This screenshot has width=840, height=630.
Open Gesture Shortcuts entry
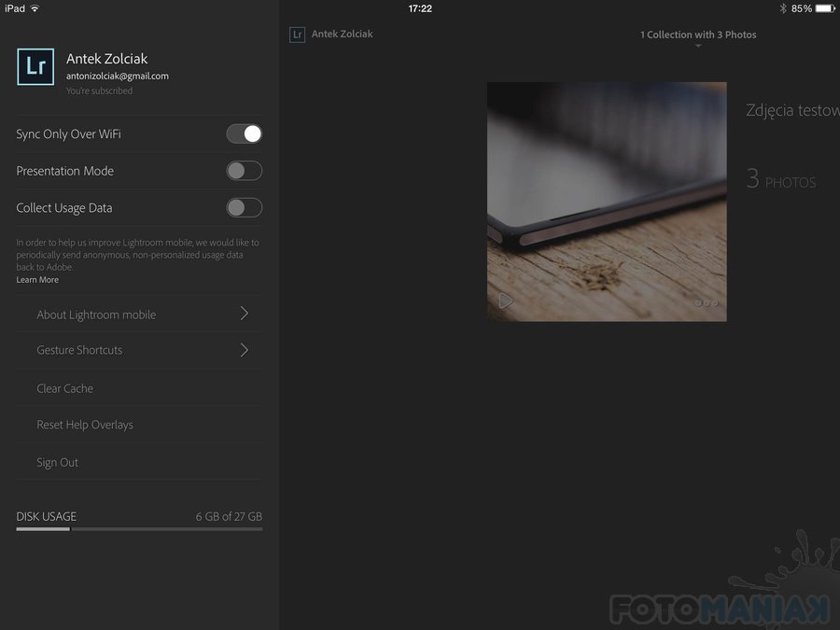pos(139,350)
